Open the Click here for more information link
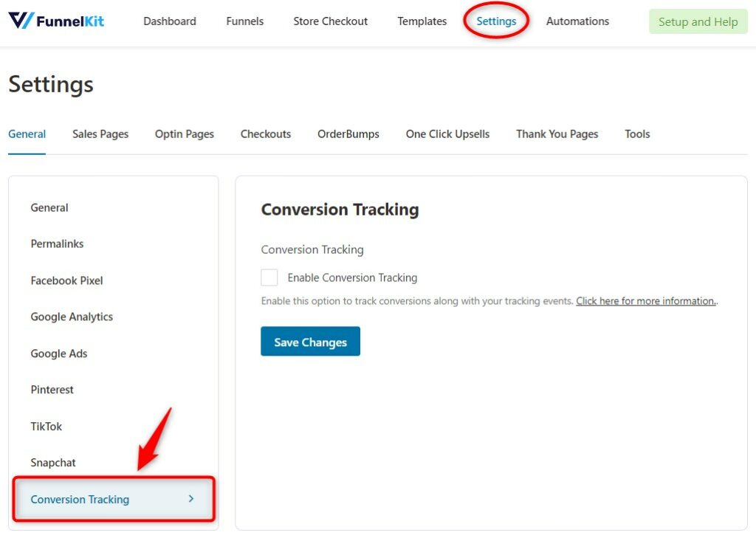Image resolution: width=756 pixels, height=538 pixels. click(646, 301)
